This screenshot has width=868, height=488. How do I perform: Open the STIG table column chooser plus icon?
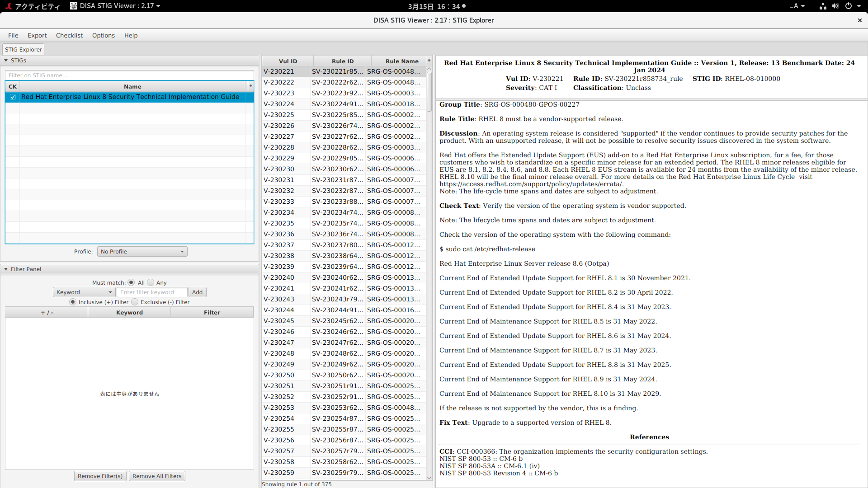(250, 86)
